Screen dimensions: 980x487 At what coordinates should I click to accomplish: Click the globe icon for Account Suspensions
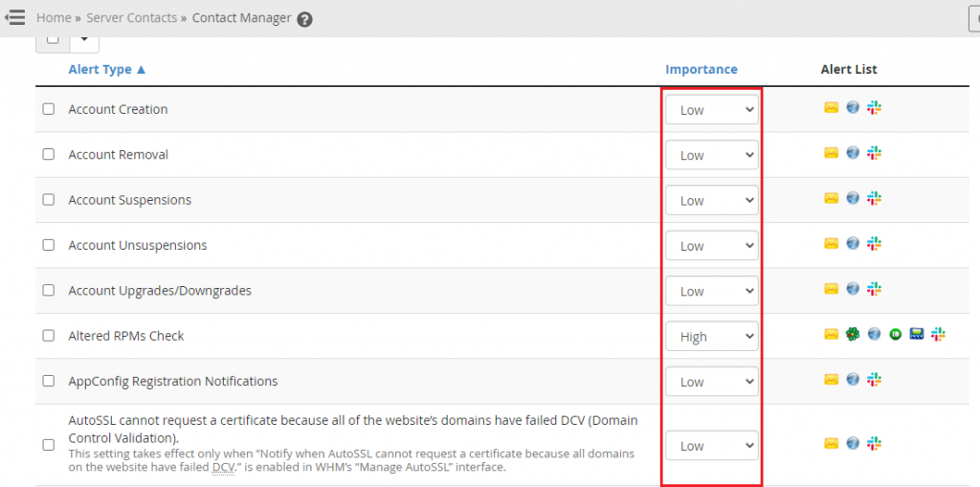click(x=853, y=197)
